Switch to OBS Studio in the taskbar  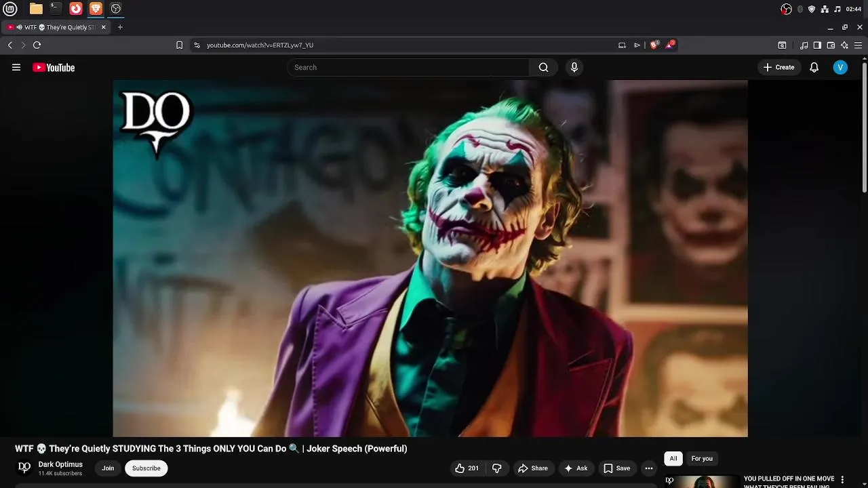point(116,9)
